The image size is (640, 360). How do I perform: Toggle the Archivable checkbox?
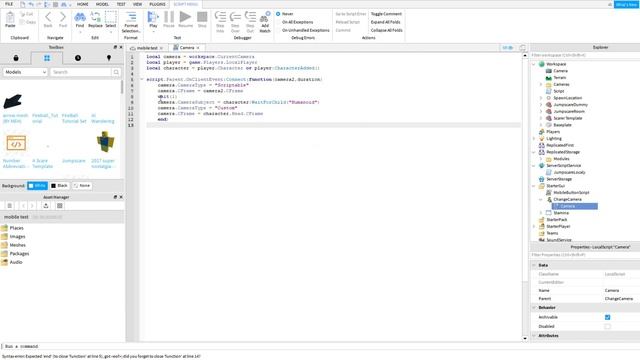click(607, 317)
